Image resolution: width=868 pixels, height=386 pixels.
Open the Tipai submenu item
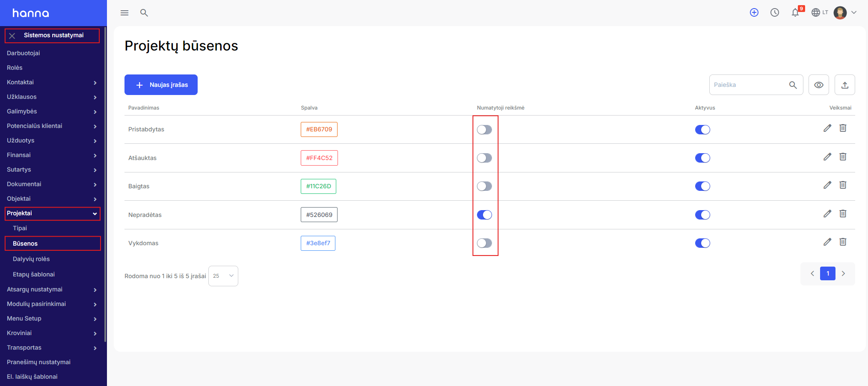pos(20,228)
